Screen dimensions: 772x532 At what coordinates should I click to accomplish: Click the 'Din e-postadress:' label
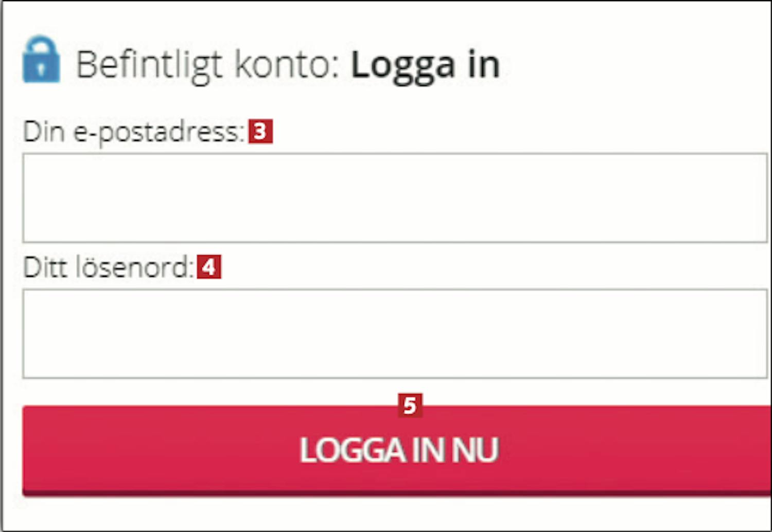click(134, 132)
